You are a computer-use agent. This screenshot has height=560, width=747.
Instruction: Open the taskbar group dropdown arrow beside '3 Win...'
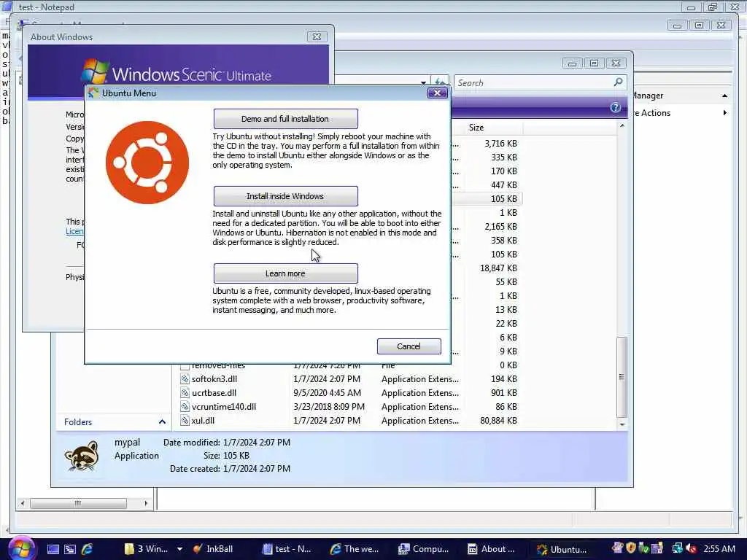point(179,549)
